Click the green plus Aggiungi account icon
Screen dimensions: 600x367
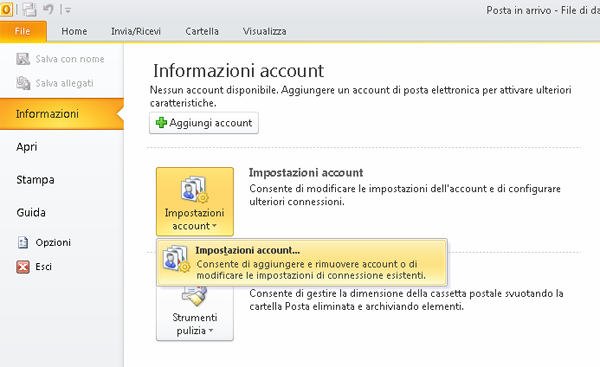(161, 122)
